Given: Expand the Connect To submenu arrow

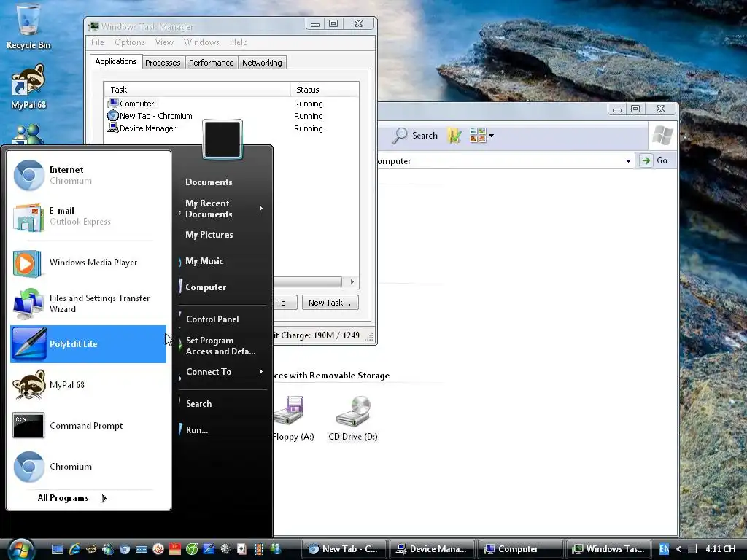Looking at the screenshot, I should [x=261, y=371].
